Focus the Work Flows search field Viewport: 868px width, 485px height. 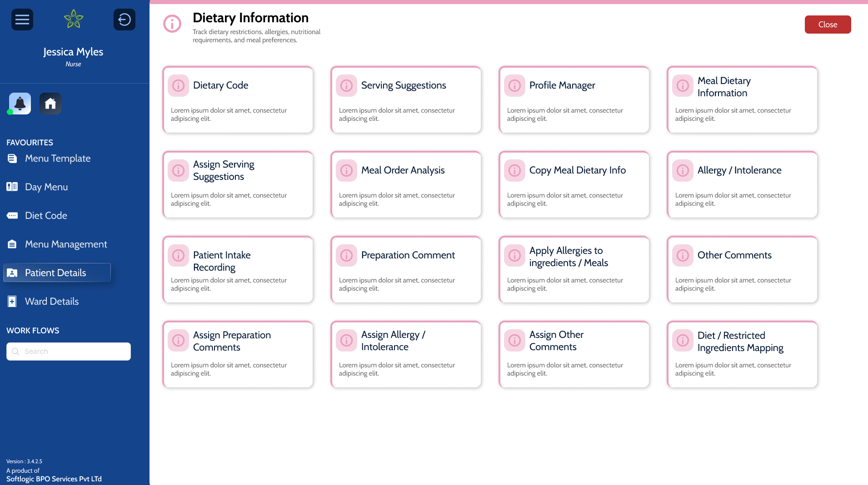pyautogui.click(x=69, y=351)
